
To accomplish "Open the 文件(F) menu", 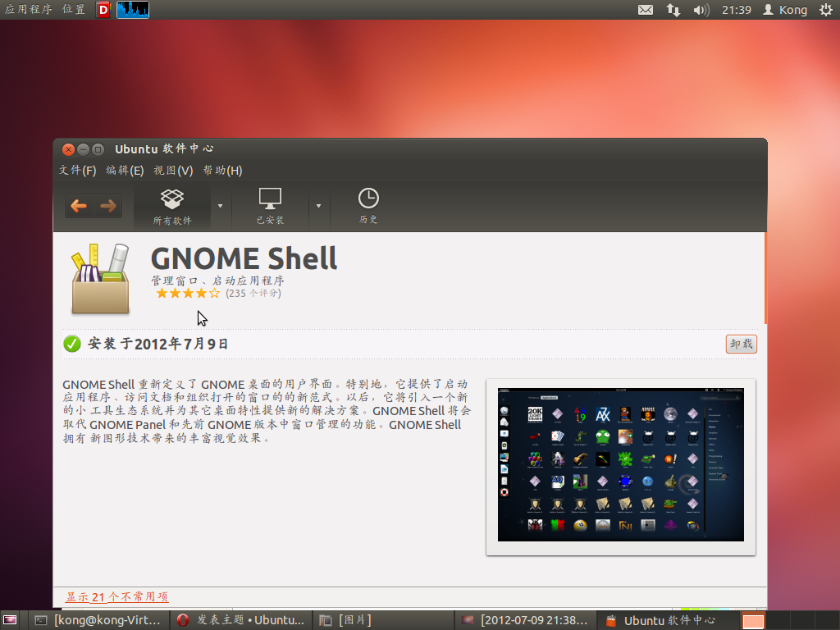I will pos(78,171).
